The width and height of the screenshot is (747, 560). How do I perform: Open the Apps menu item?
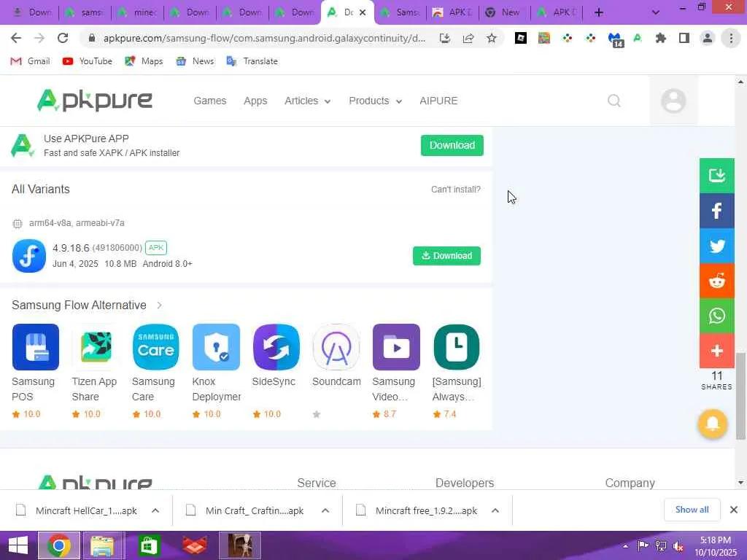[255, 101]
